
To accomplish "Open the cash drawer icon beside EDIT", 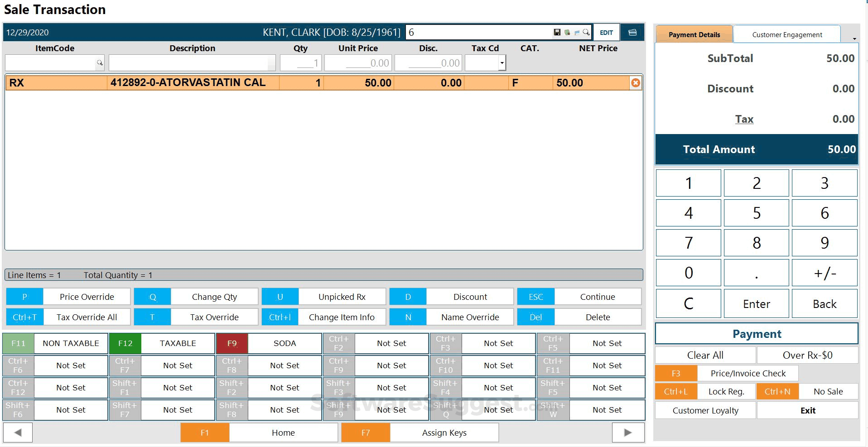I will [x=632, y=32].
